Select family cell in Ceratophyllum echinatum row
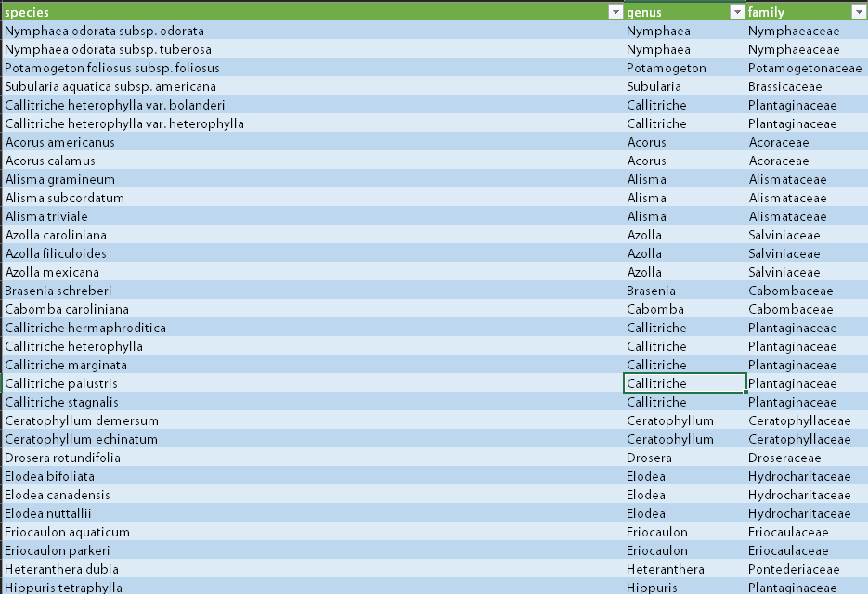The width and height of the screenshot is (868, 594). click(807, 439)
